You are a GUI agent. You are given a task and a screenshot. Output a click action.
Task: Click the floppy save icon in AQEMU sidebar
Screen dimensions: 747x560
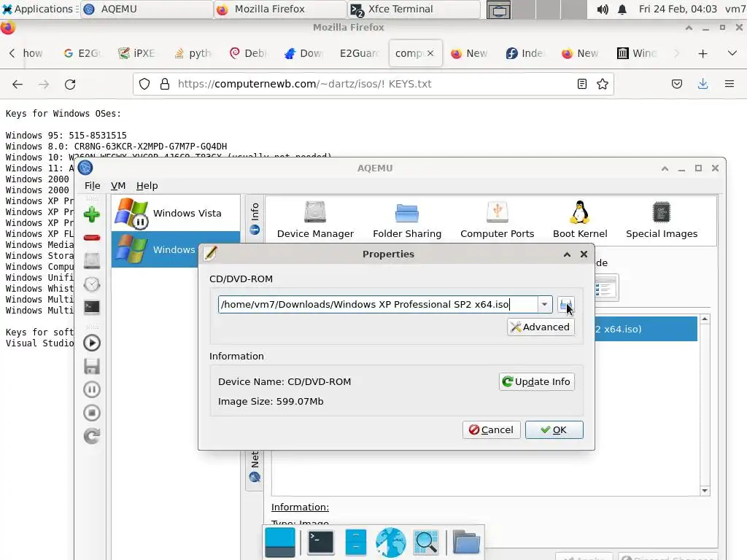[x=91, y=366]
